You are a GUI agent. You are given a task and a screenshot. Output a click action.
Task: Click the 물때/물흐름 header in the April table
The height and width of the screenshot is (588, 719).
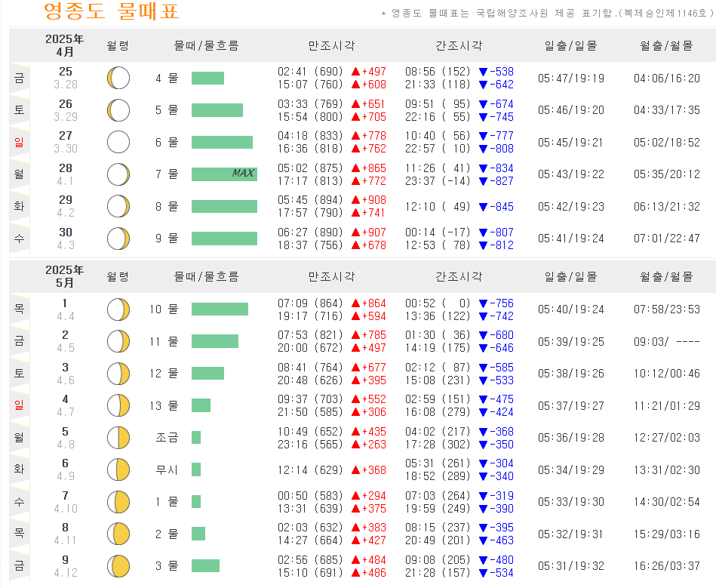pos(207,45)
